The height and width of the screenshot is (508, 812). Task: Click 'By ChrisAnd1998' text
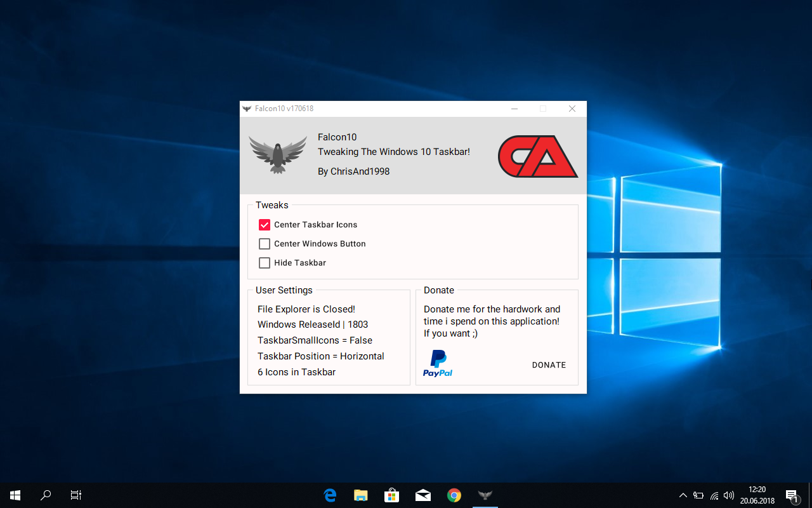354,171
